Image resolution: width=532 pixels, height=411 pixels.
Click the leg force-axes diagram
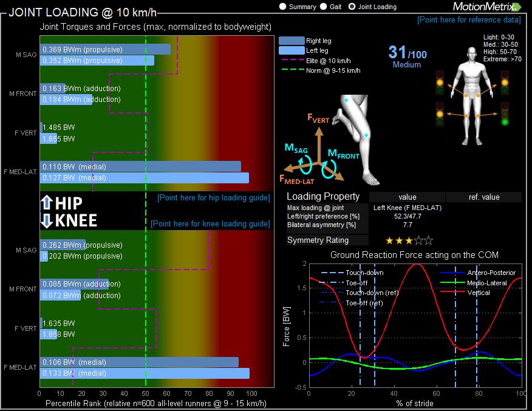point(331,140)
